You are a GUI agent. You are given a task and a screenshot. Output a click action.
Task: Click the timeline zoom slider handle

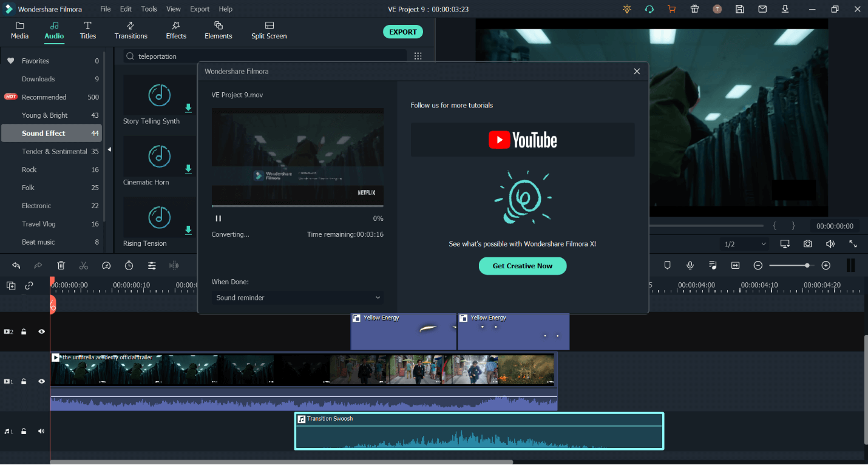coord(807,265)
